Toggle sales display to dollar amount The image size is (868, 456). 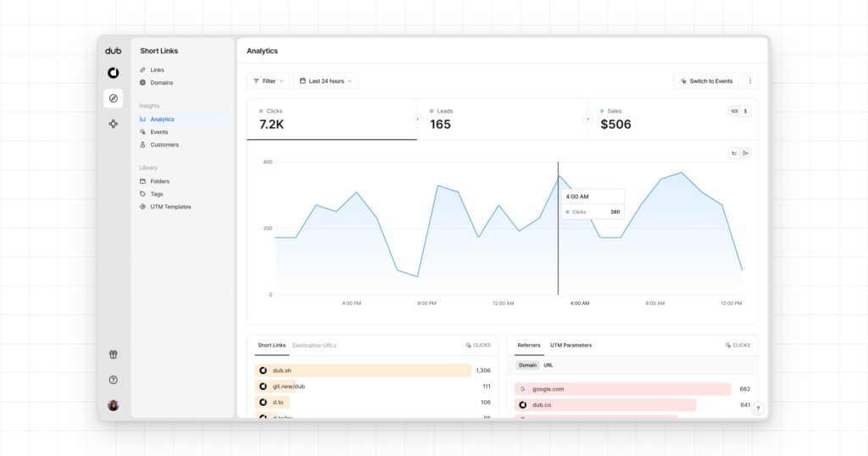tap(745, 111)
